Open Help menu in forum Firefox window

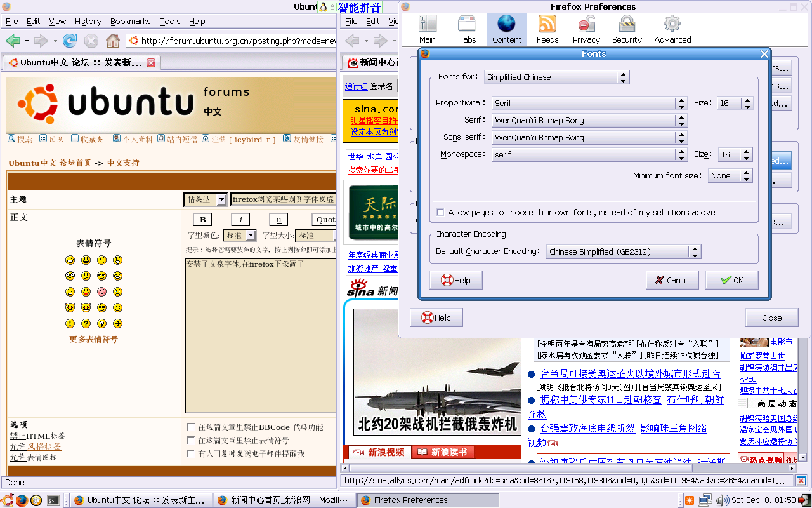pos(197,21)
